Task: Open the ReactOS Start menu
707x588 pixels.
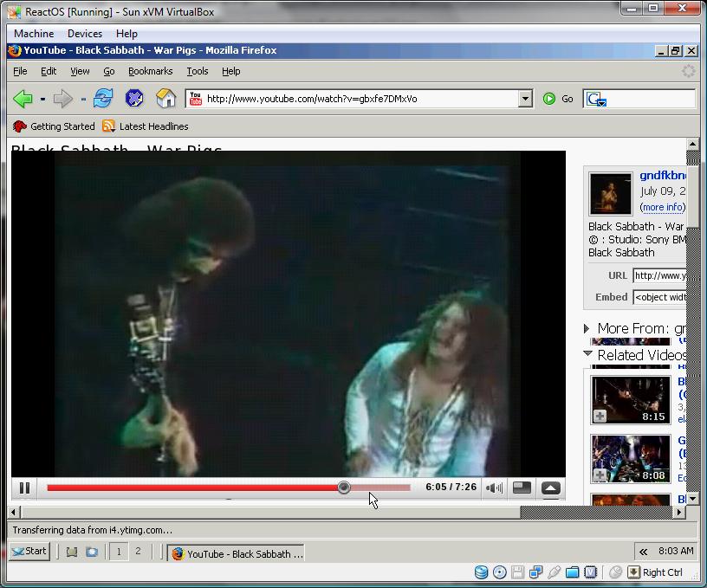Action: pos(29,551)
